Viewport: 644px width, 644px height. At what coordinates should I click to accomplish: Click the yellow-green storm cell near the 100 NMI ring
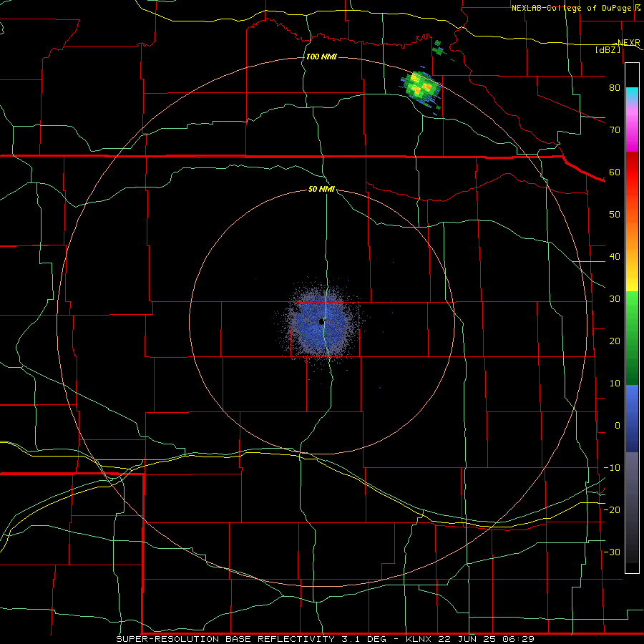(x=421, y=87)
